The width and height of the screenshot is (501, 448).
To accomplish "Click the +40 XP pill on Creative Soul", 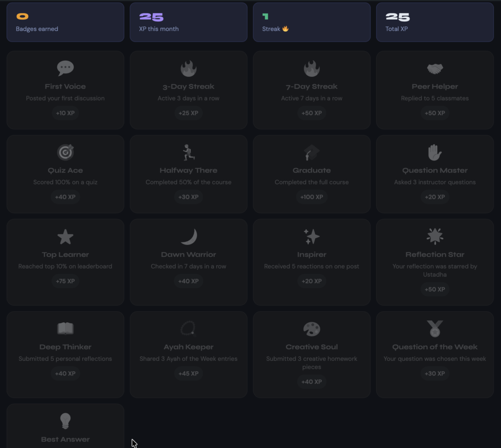I will (x=312, y=382).
